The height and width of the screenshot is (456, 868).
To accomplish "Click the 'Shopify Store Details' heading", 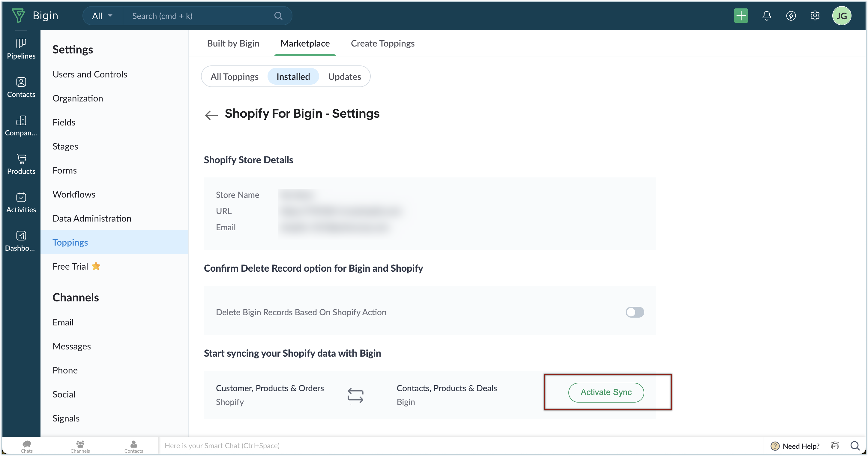I will point(248,160).
